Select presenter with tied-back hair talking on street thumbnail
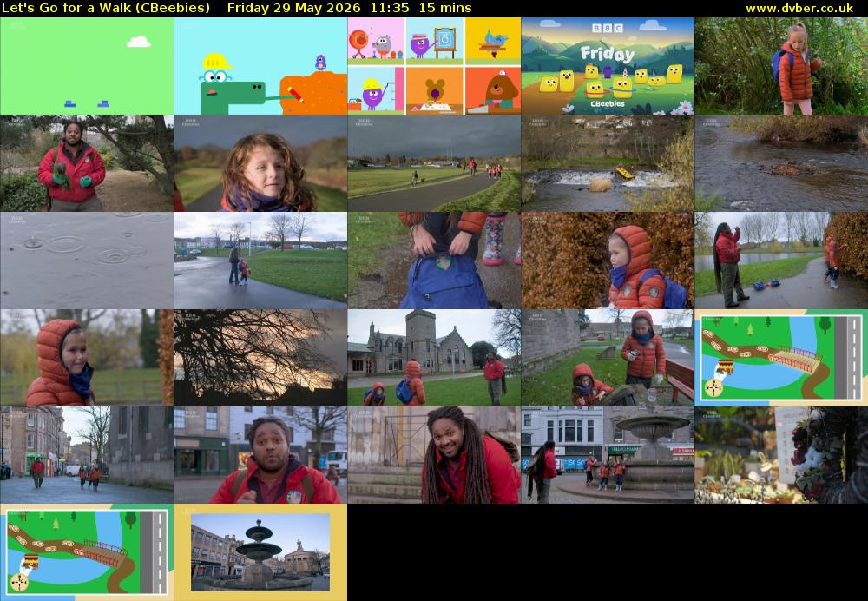 pyautogui.click(x=260, y=455)
